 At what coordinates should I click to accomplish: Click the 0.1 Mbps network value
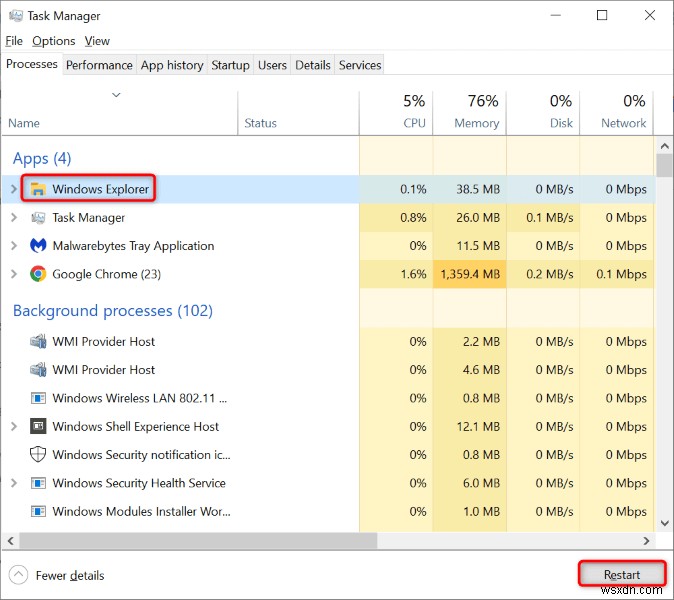click(621, 274)
